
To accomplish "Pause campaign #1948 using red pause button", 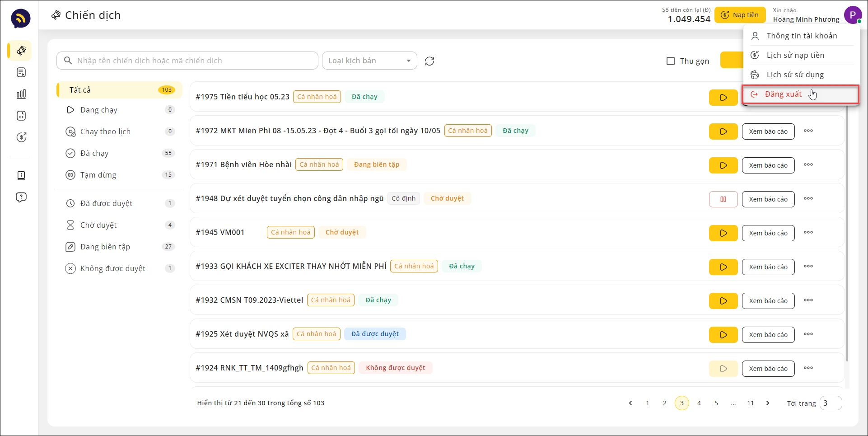I will point(723,199).
